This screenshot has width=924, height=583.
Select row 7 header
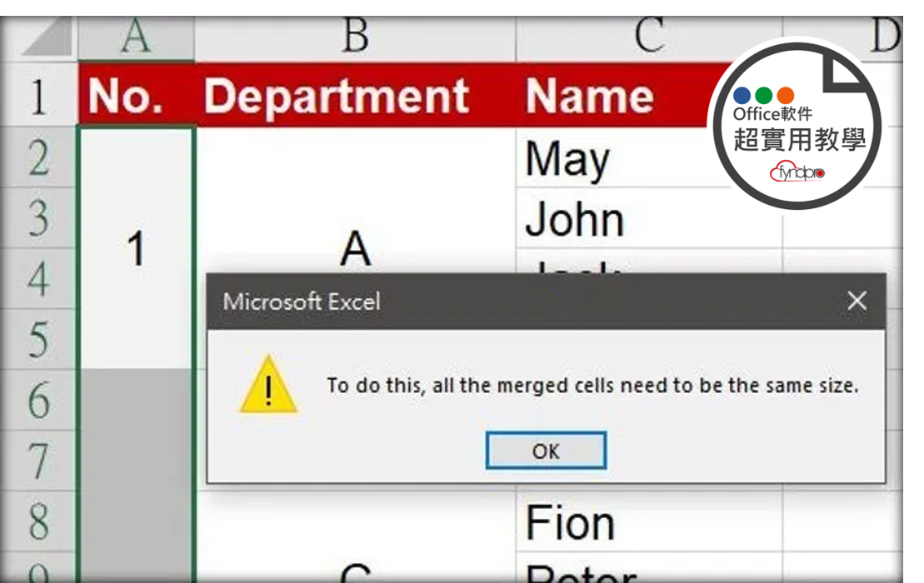click(x=39, y=461)
